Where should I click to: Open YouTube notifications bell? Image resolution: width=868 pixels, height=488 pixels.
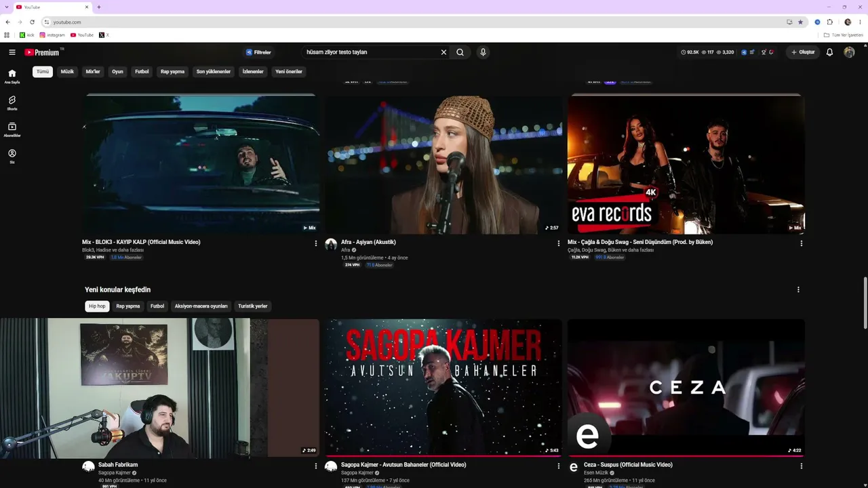point(829,52)
